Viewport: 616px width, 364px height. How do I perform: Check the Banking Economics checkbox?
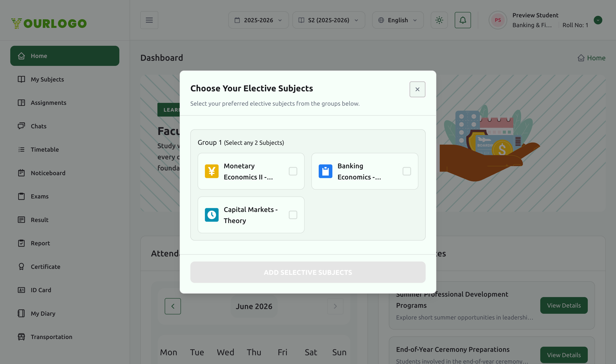407,171
